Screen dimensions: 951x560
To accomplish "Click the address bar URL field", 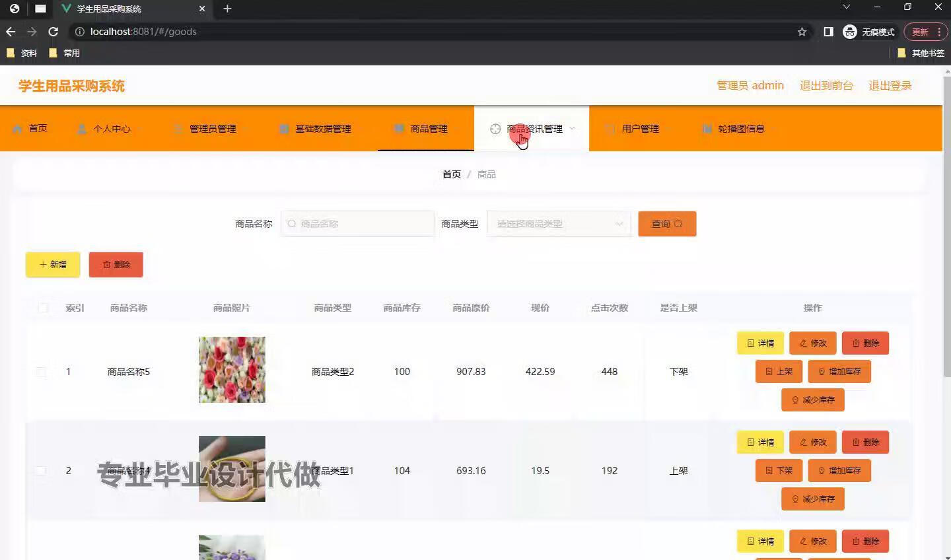I will (436, 32).
